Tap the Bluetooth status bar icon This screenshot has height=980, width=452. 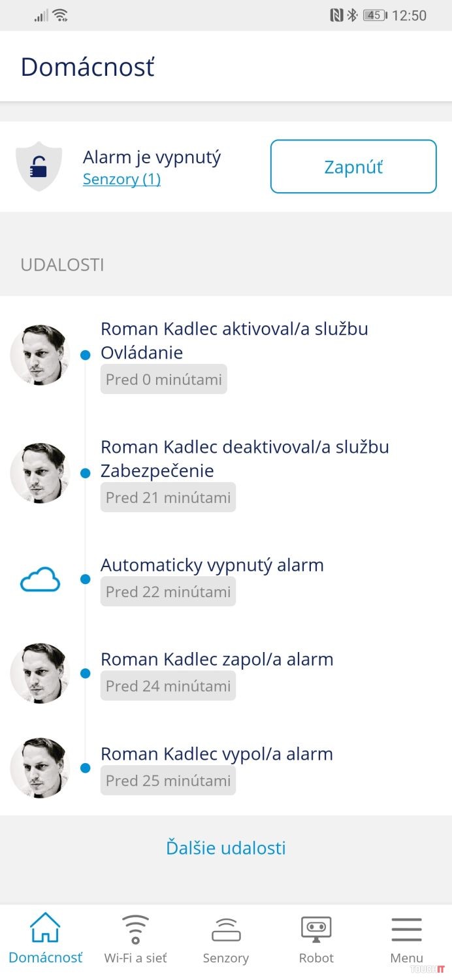coord(352,15)
